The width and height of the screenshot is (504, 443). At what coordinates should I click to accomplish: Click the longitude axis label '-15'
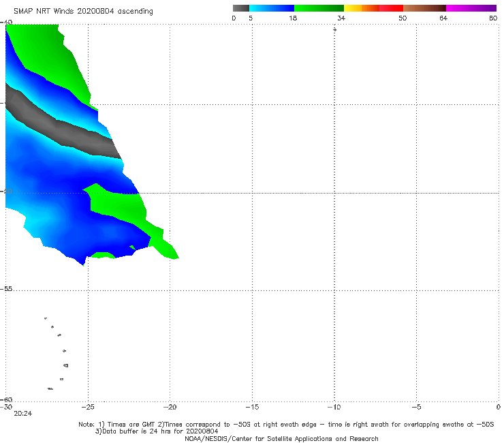pos(252,408)
